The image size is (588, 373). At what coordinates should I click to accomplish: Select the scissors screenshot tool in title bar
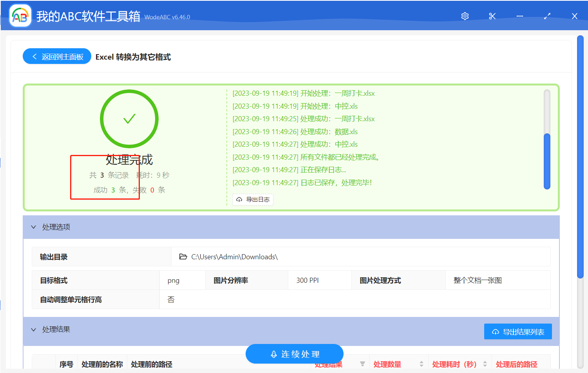pyautogui.click(x=492, y=16)
